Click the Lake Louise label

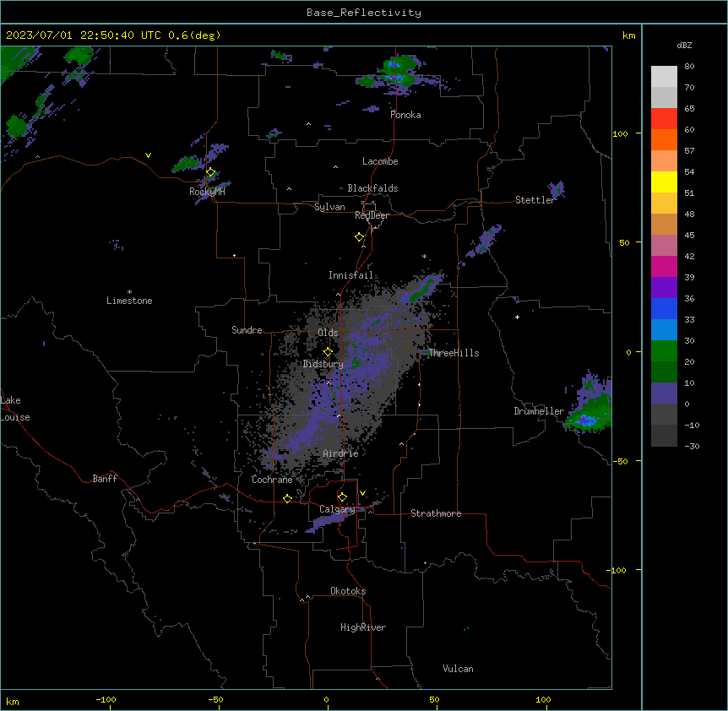(15, 409)
